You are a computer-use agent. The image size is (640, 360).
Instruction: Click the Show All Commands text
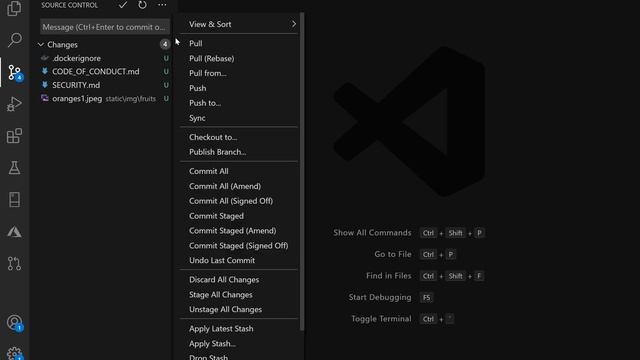pos(372,233)
